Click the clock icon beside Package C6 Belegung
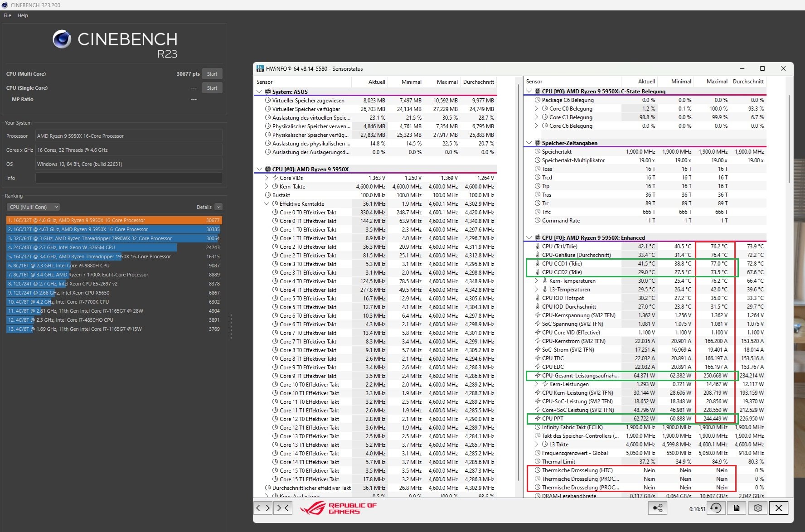 click(x=538, y=100)
